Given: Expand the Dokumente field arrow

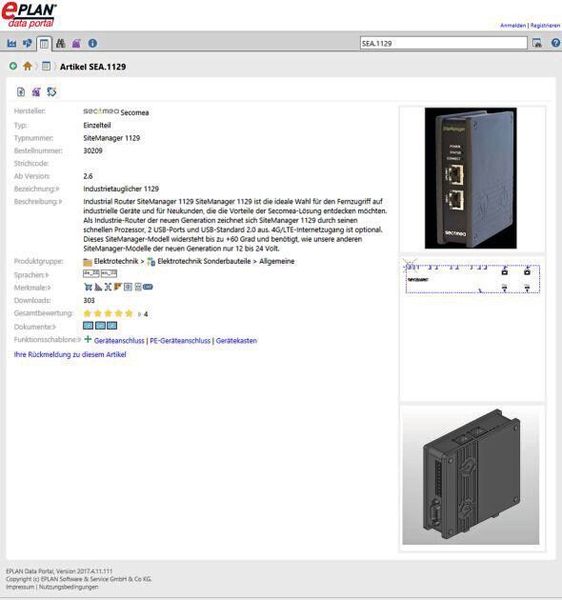Looking at the screenshot, I should click(54, 327).
